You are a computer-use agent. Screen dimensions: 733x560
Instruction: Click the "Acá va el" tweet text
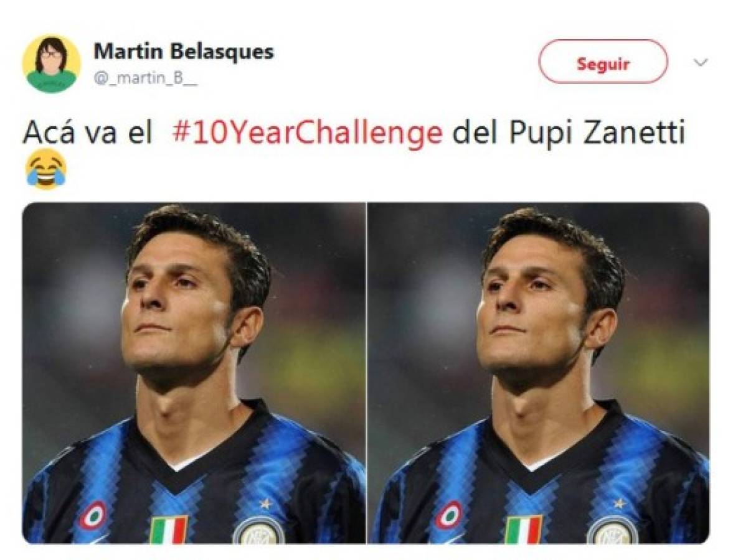87,134
